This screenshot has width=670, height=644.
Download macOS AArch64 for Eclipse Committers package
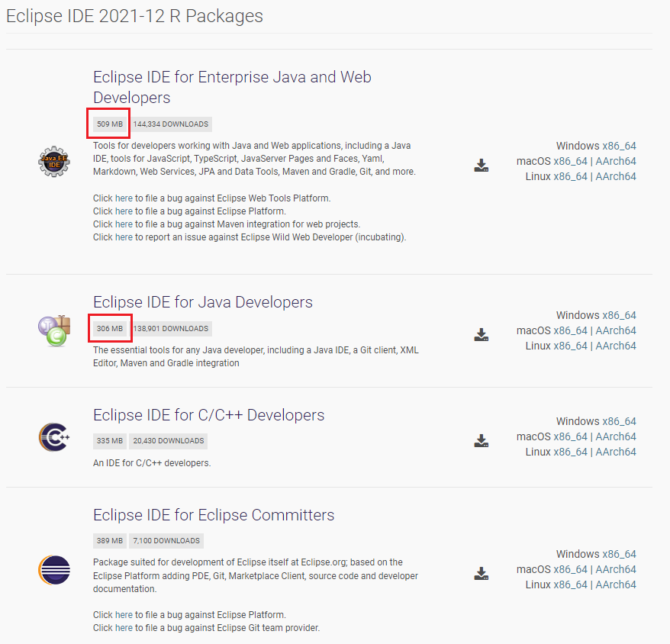pos(616,569)
